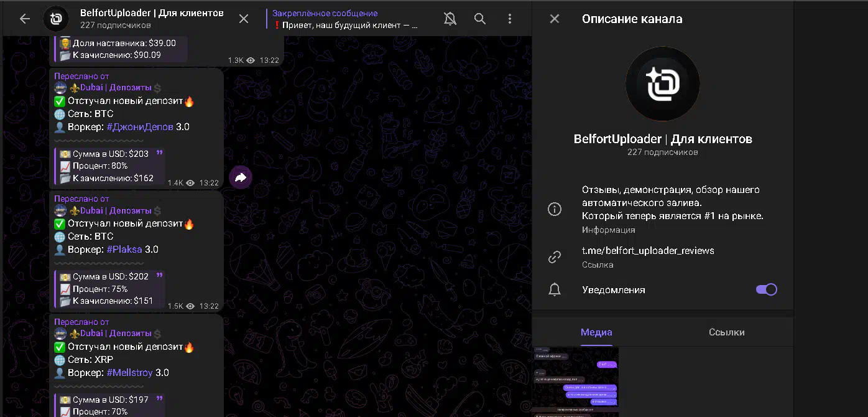Click 'Процент: 75%' line
The height and width of the screenshot is (417, 868).
[93, 289]
